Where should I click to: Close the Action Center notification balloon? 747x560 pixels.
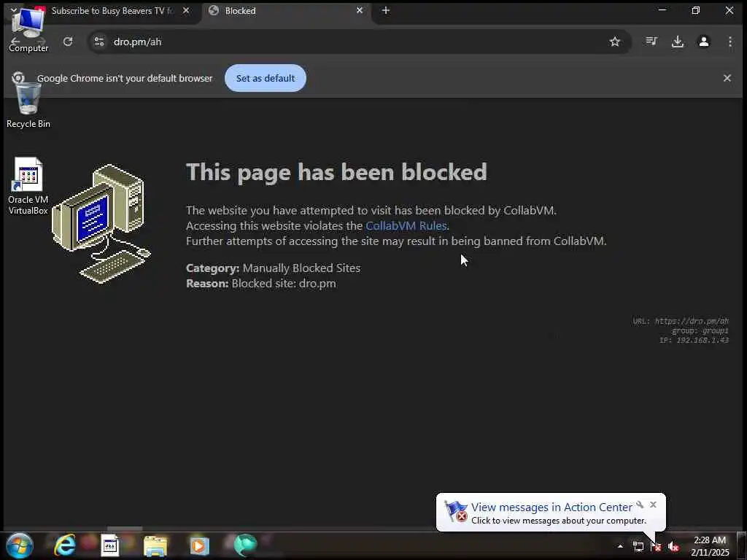tap(653, 505)
